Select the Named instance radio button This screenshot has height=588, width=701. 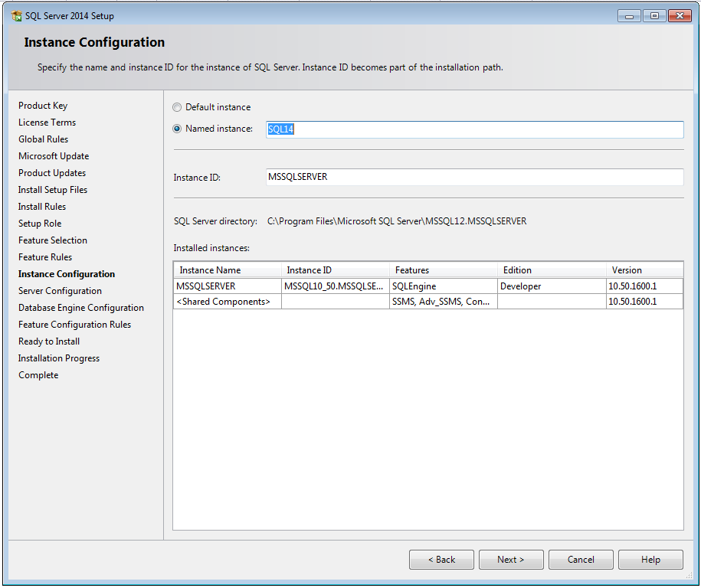(x=177, y=129)
